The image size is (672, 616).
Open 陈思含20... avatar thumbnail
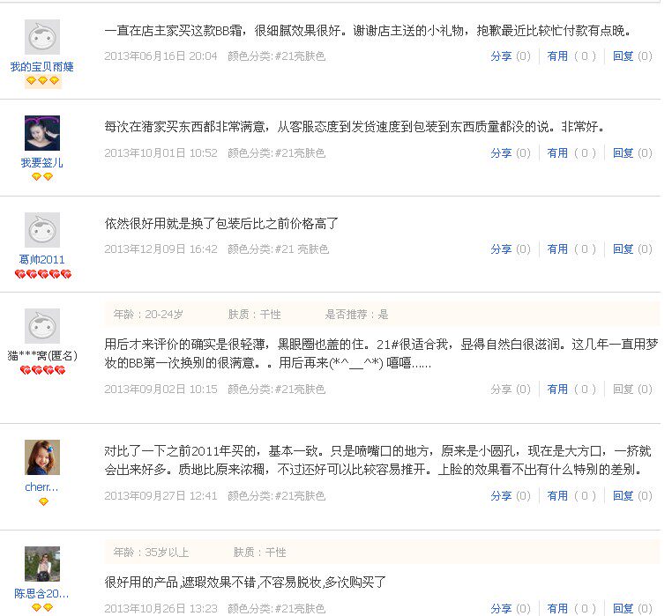[x=42, y=564]
